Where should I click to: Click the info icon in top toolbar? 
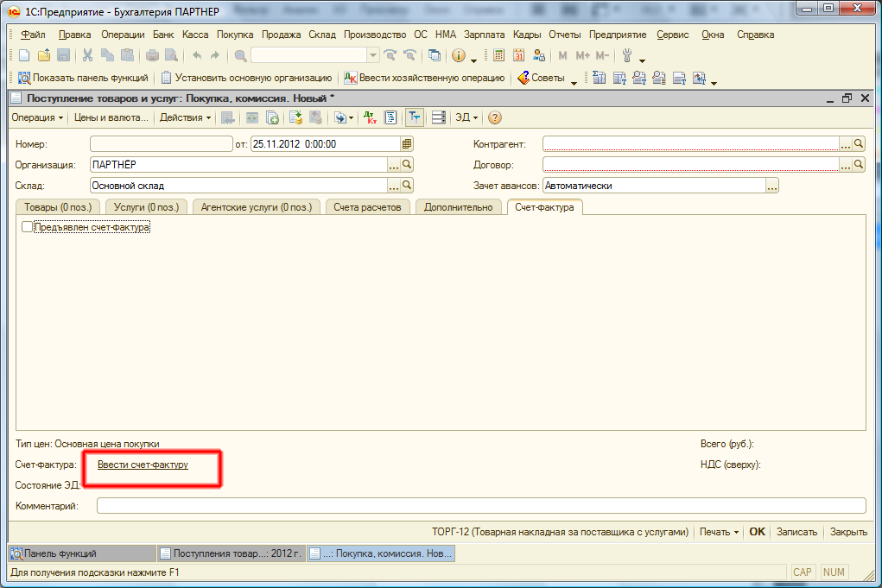pos(458,56)
